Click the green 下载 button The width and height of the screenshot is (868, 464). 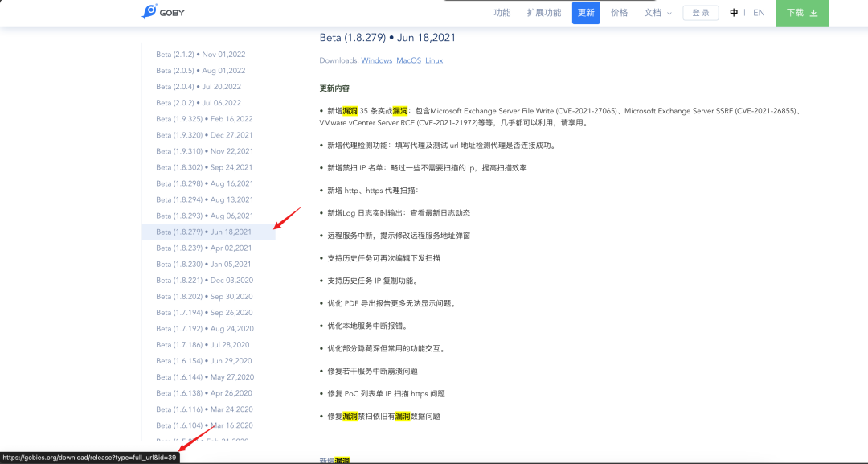[x=802, y=13]
